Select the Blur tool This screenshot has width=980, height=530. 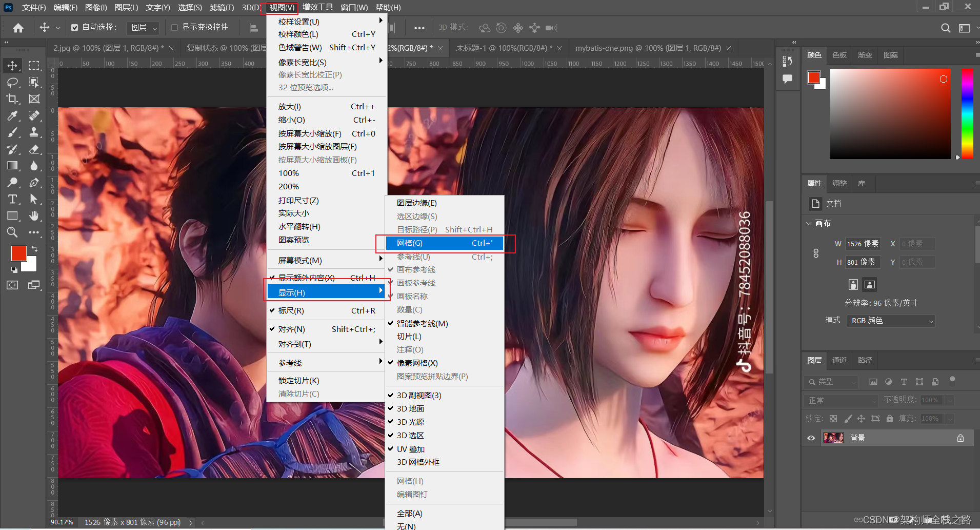[34, 166]
